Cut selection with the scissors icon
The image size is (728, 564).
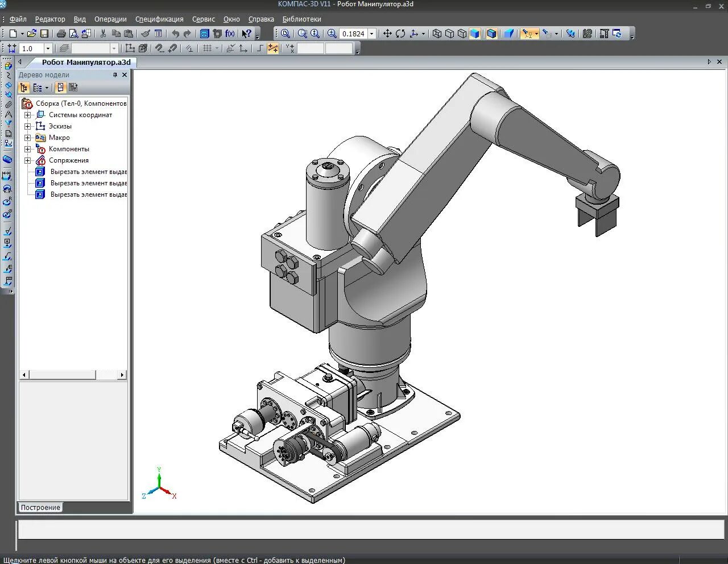103,34
